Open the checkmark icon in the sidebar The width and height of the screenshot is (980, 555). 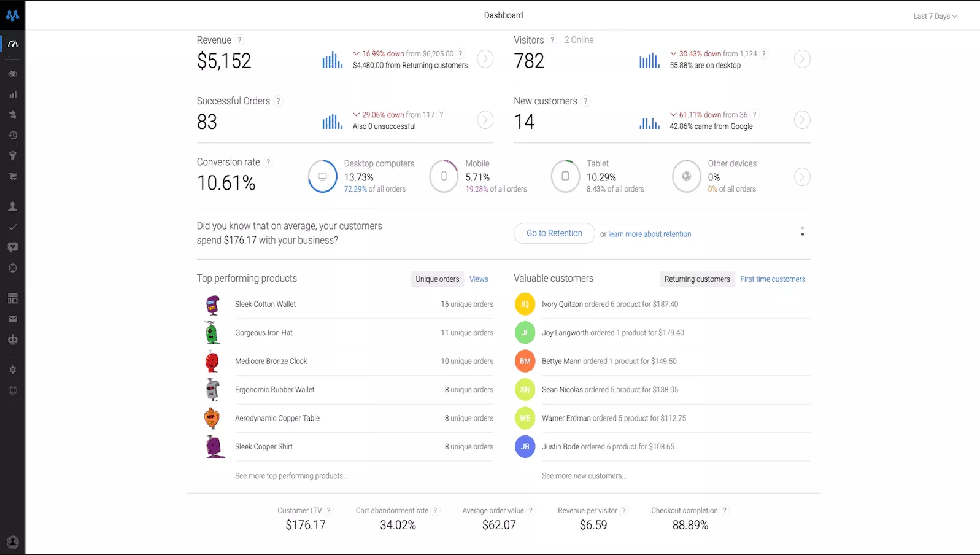coord(12,227)
